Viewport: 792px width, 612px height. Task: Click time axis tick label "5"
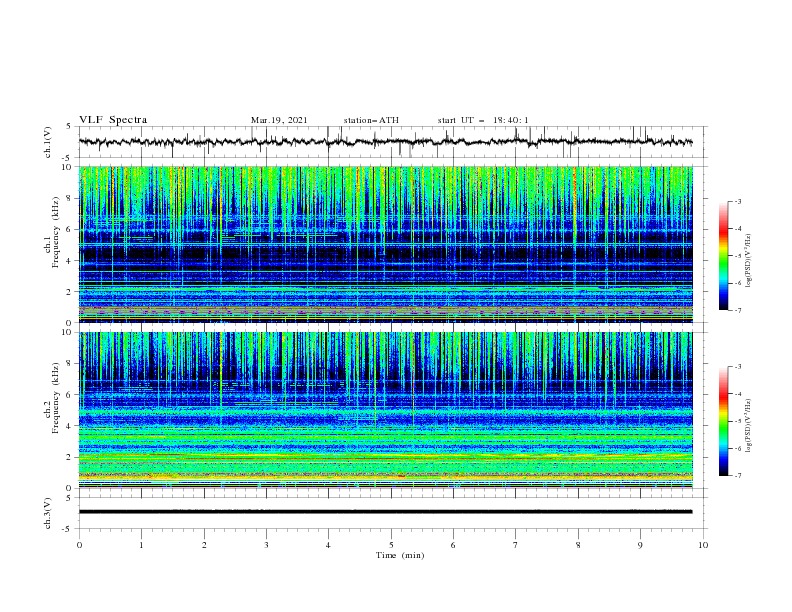tap(391, 545)
